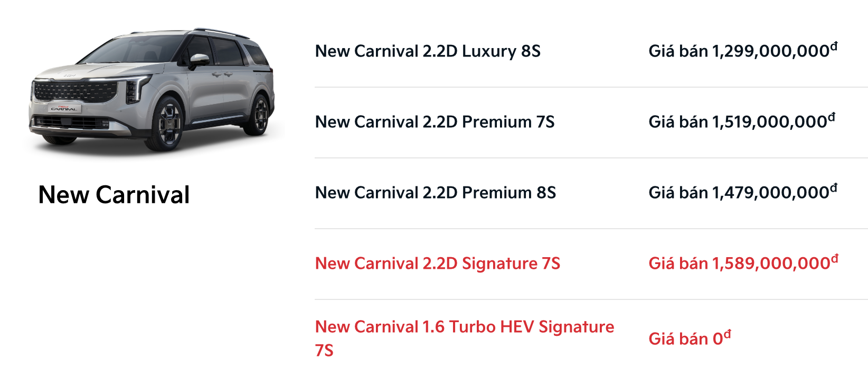This screenshot has height=376, width=868.
Task: Click the car's front grille
Action: pyautogui.click(x=74, y=92)
